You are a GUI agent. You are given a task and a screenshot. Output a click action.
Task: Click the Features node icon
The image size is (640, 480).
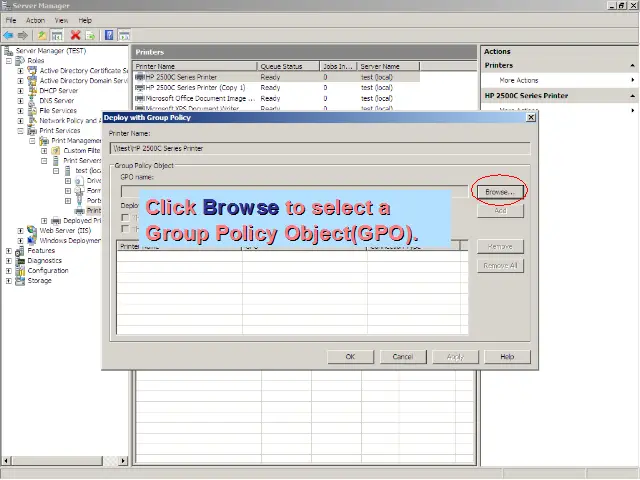click(x=20, y=251)
